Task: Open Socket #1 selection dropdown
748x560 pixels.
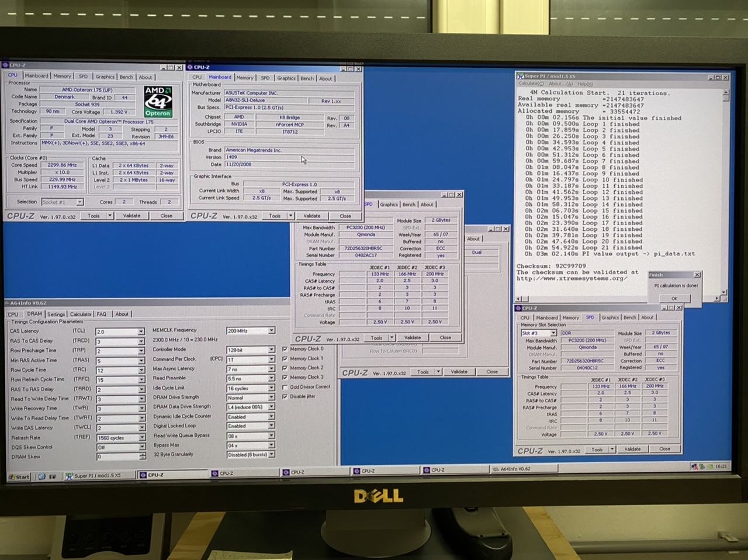Action: 79,202
